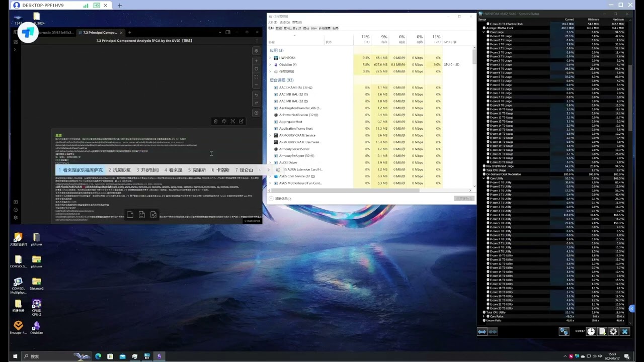Open the terminal icon in Obsidian's left ribbon
The width and height of the screenshot is (644, 362).
pos(16,50)
